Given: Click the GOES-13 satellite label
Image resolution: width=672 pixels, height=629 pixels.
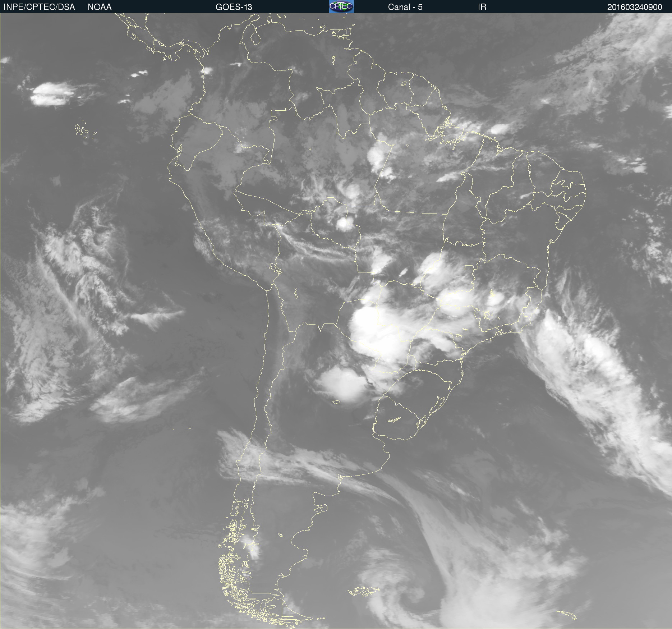Looking at the screenshot, I should click(234, 7).
